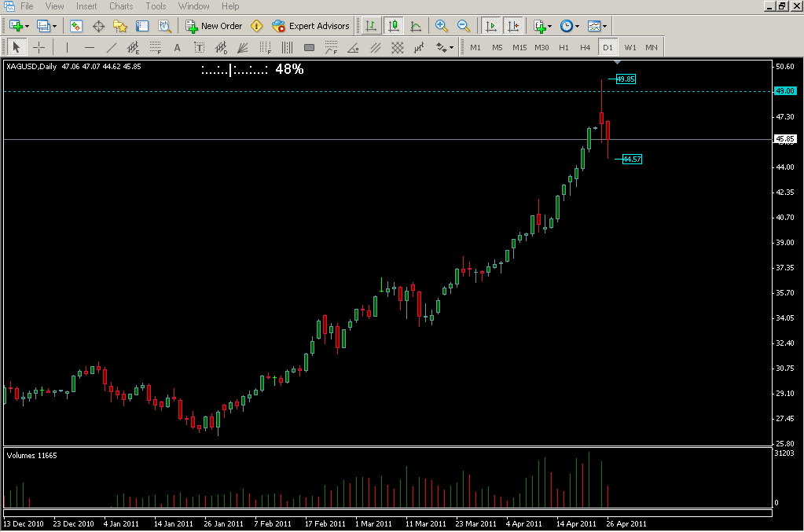804x532 pixels.
Task: Select the Equidistant Channel tool
Action: [x=134, y=48]
